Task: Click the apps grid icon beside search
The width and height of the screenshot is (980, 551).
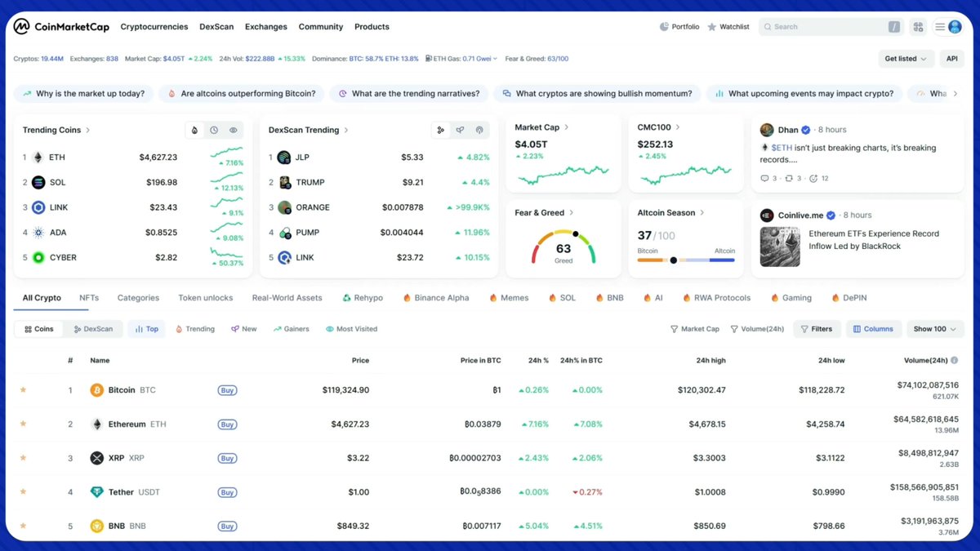Action: 918,27
